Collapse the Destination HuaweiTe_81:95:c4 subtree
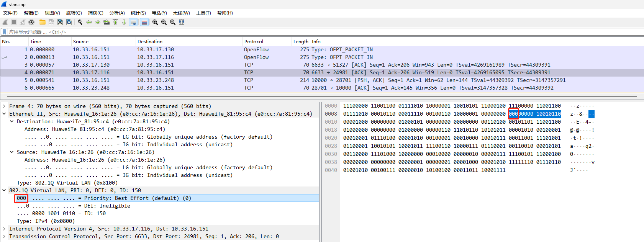This screenshot has width=644, height=242. (11, 121)
